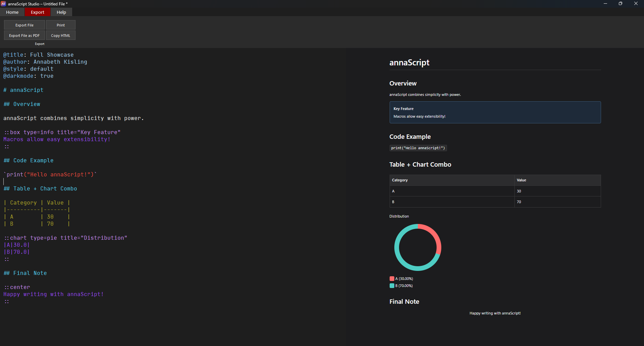
Task: Click the '| Category | Value |' editor line
Action: (37, 203)
